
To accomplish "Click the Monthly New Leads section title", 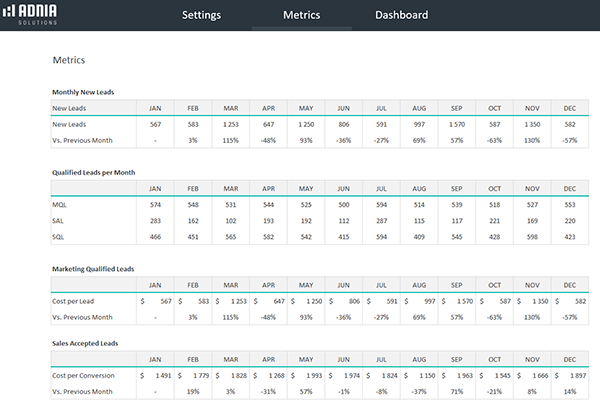I will pos(83,92).
